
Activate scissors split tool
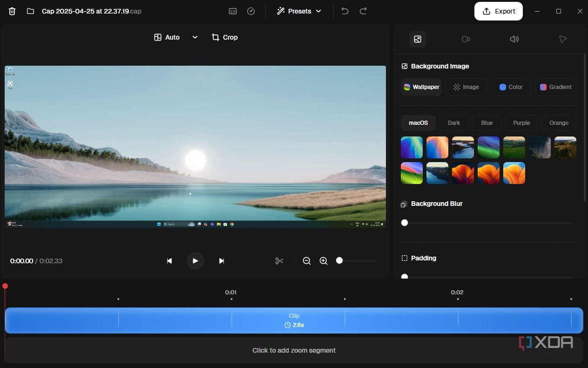[279, 261]
